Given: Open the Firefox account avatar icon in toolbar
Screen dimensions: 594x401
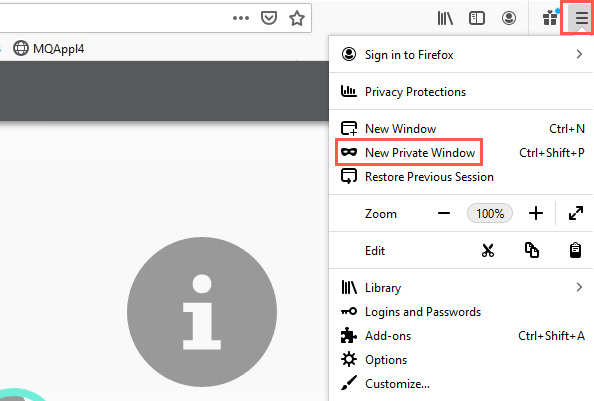Looking at the screenshot, I should coord(509,18).
